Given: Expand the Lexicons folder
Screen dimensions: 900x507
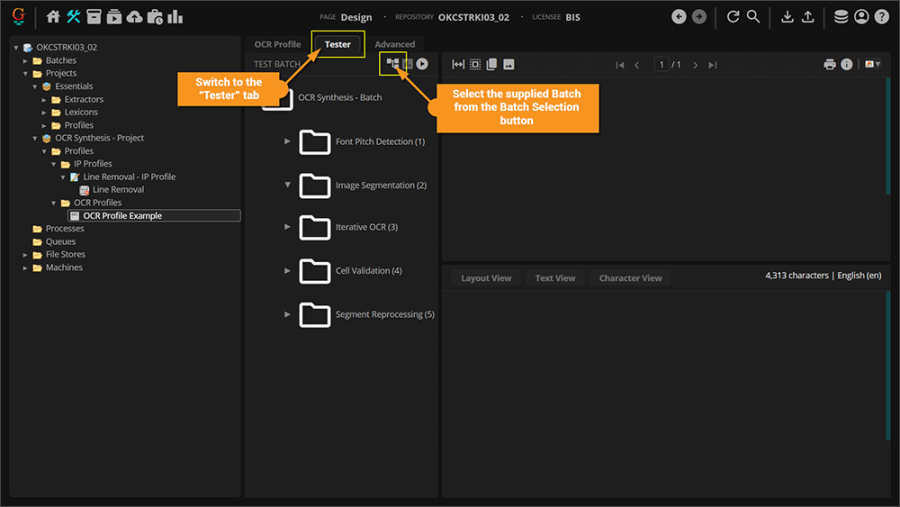Looking at the screenshot, I should [44, 113].
